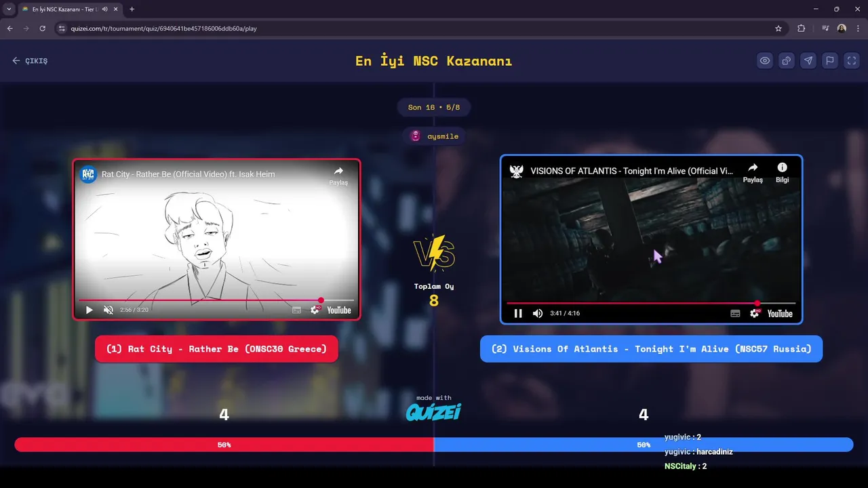Seek on Visions of Atlantis progress bar
The image size is (868, 488).
click(651, 303)
